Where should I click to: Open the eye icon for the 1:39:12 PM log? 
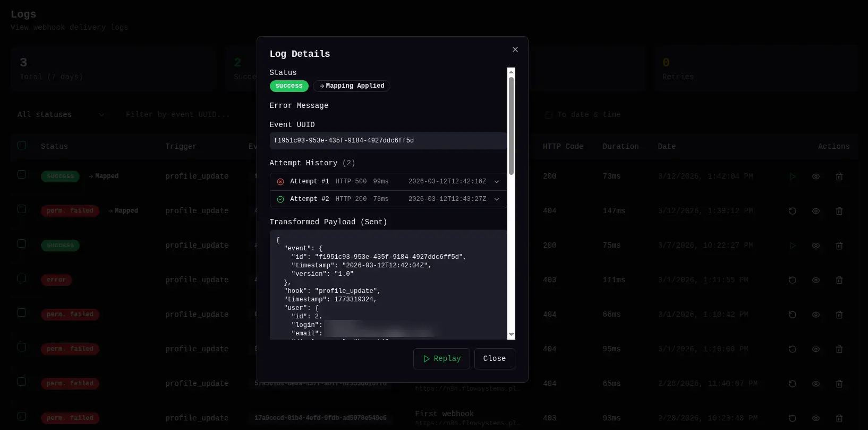click(816, 211)
